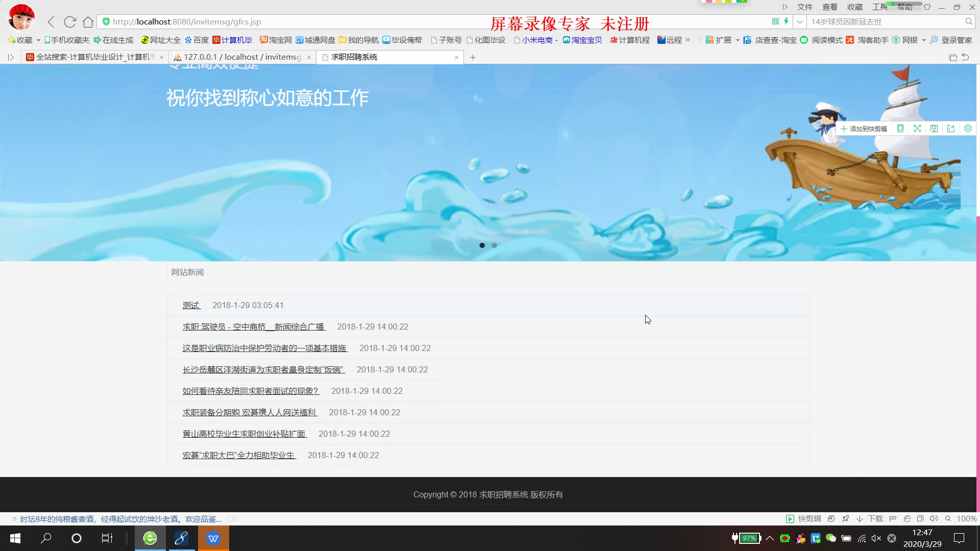Toggle the mute sound icon in status bar

click(x=934, y=519)
